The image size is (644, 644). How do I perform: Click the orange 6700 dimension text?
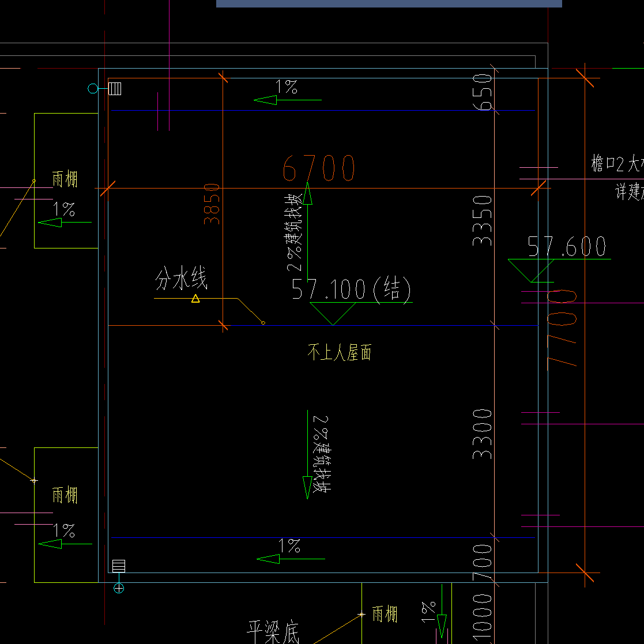click(x=319, y=168)
